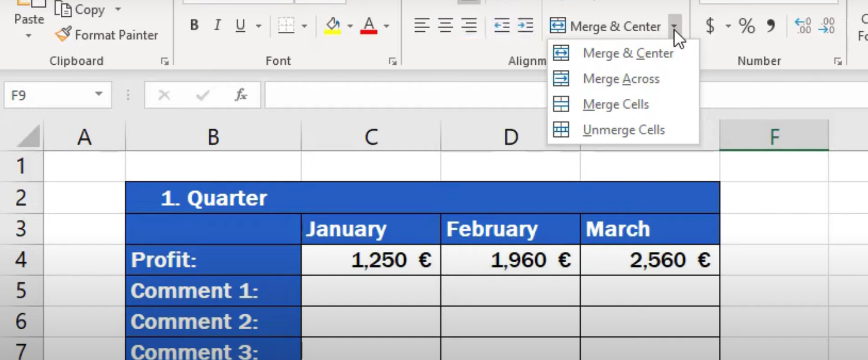Viewport: 868px width, 360px height.
Task: Click into the formula bar
Action: click(x=406, y=95)
